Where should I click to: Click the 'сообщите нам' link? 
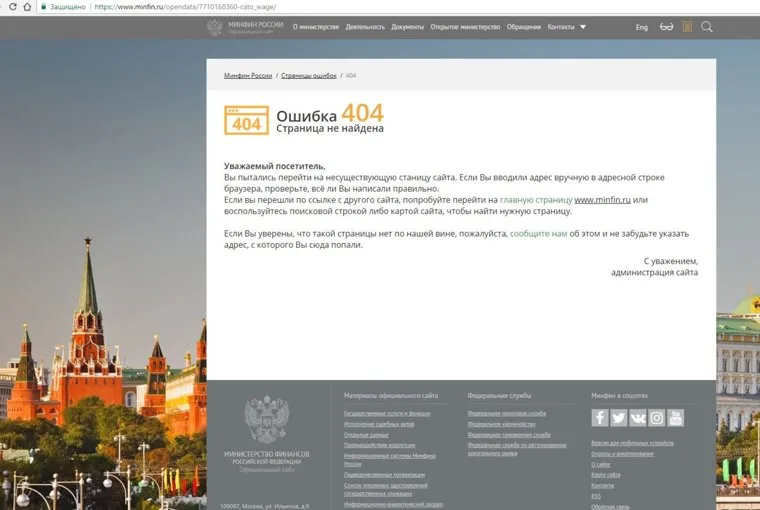(538, 233)
